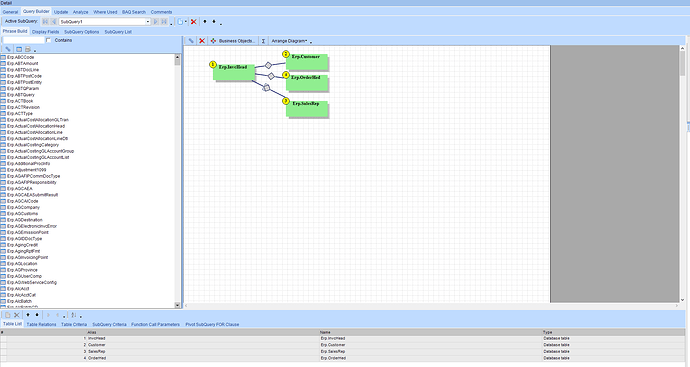Toggle the Contains checkbox
Viewport: 690px width, 367px height.
[x=49, y=40]
